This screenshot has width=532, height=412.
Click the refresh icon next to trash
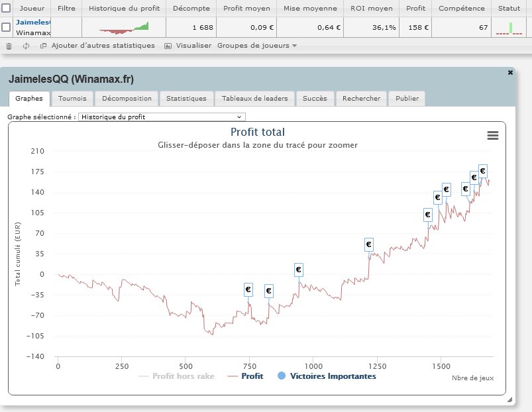pyautogui.click(x=26, y=46)
